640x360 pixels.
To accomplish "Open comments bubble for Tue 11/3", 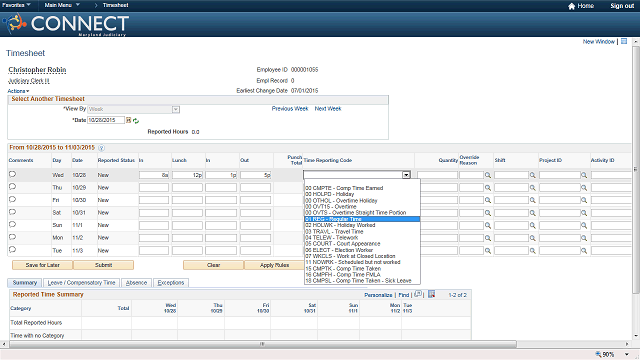I will point(12,250).
